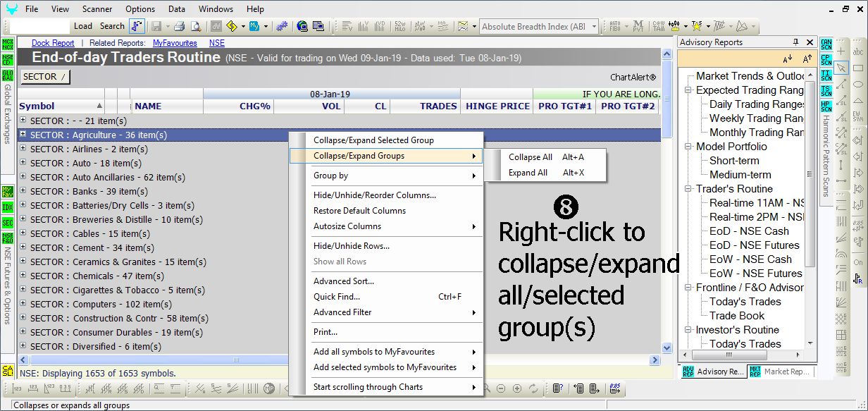Click the Search button
Screen dimensions: 868x411
(112, 26)
